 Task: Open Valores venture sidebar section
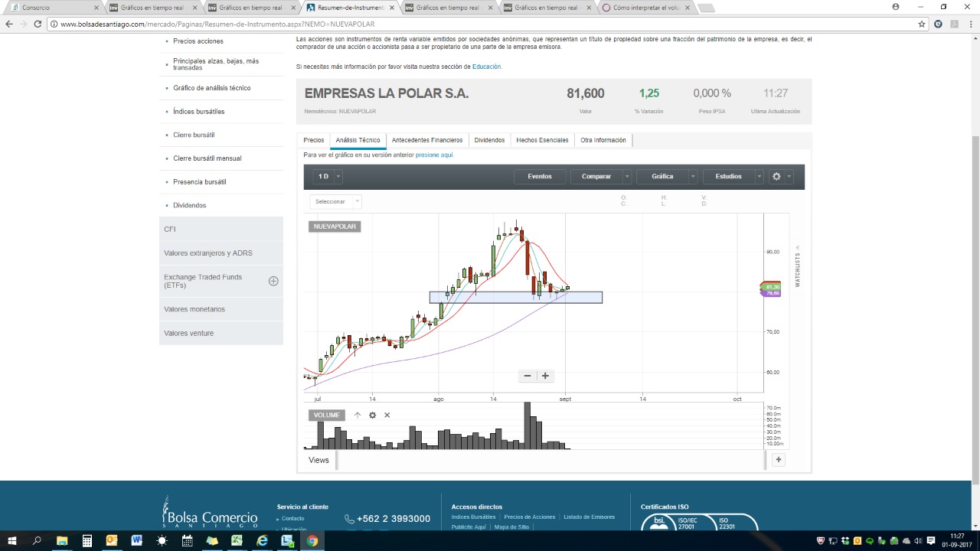tap(221, 333)
